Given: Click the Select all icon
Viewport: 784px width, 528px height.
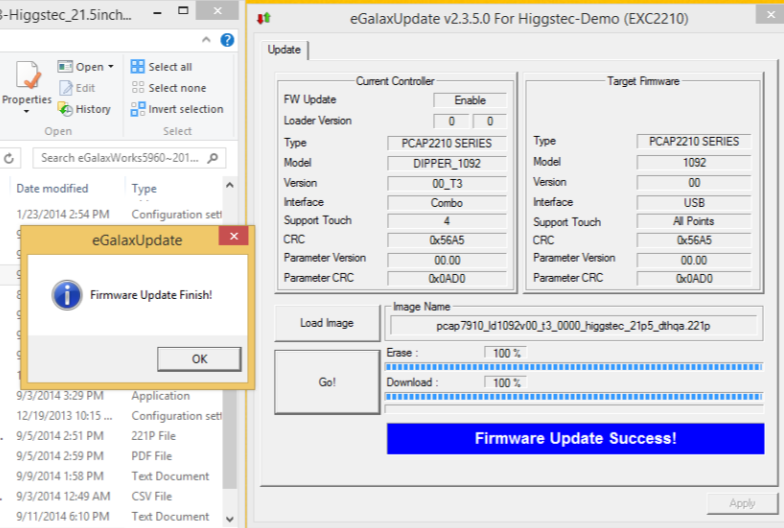Looking at the screenshot, I should 140,67.
